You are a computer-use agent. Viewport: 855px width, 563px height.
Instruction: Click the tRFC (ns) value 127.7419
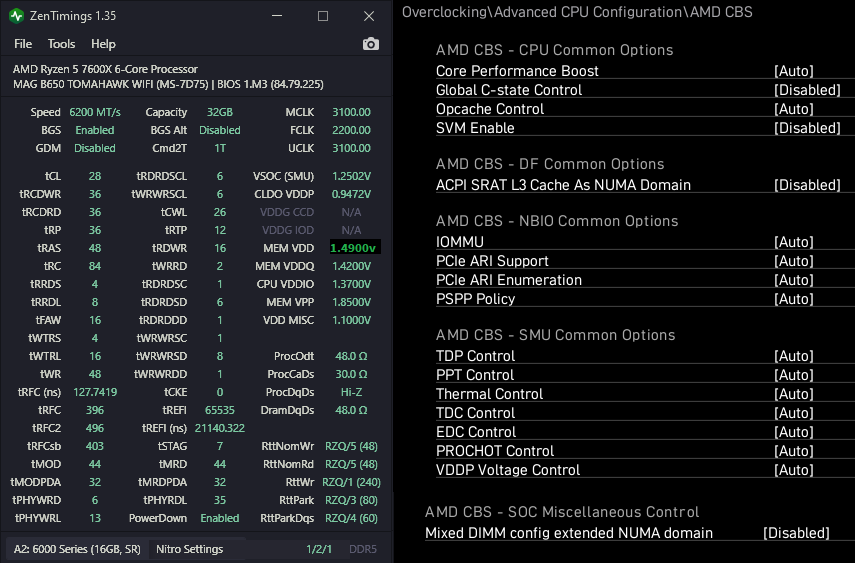(95, 392)
